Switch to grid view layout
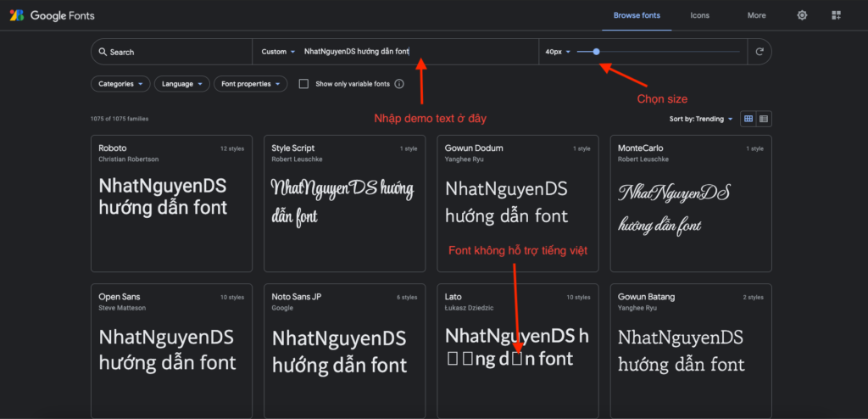Screen dimensions: 868x419 pyautogui.click(x=748, y=119)
